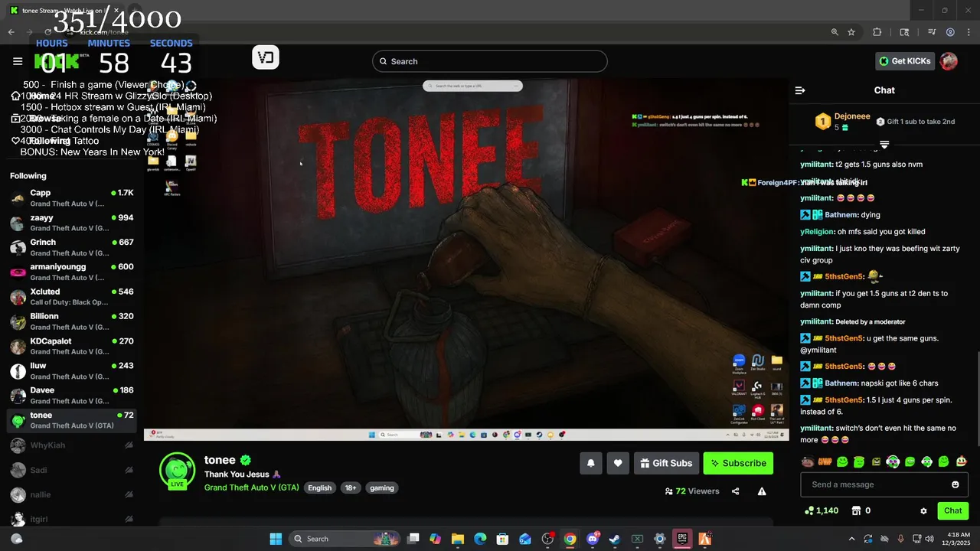Open offline nallie channel
The width and height of the screenshot is (980, 551).
pos(72,494)
